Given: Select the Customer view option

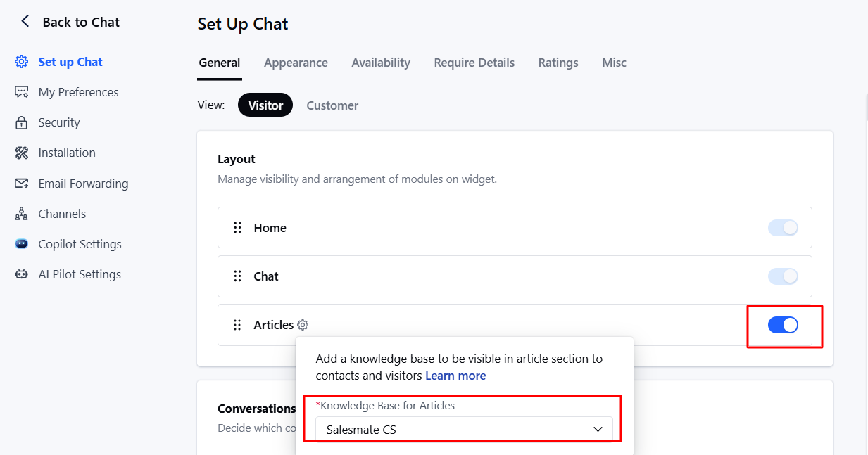Looking at the screenshot, I should pyautogui.click(x=332, y=105).
